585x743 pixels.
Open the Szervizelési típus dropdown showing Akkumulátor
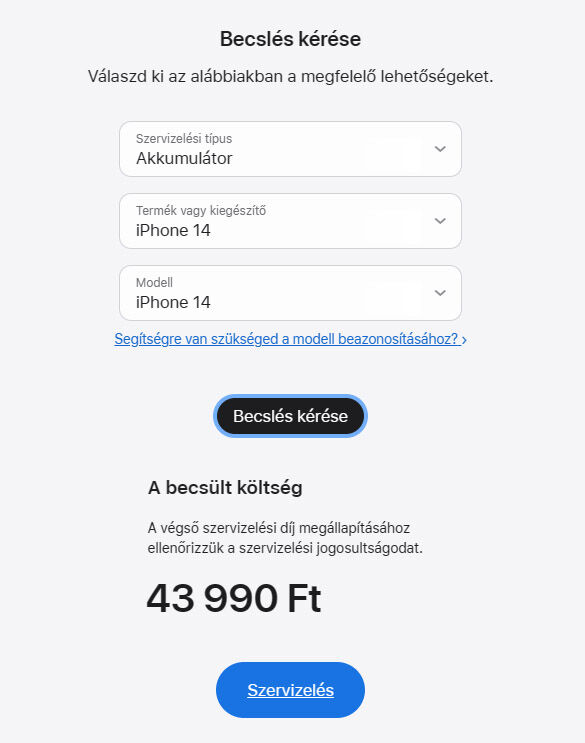(290, 149)
